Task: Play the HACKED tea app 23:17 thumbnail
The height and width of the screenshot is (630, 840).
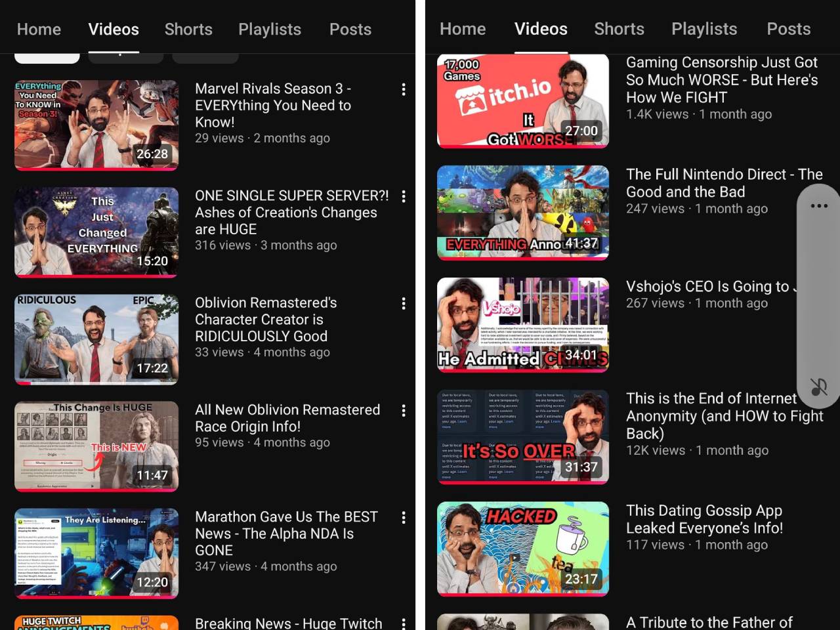Action: point(522,549)
